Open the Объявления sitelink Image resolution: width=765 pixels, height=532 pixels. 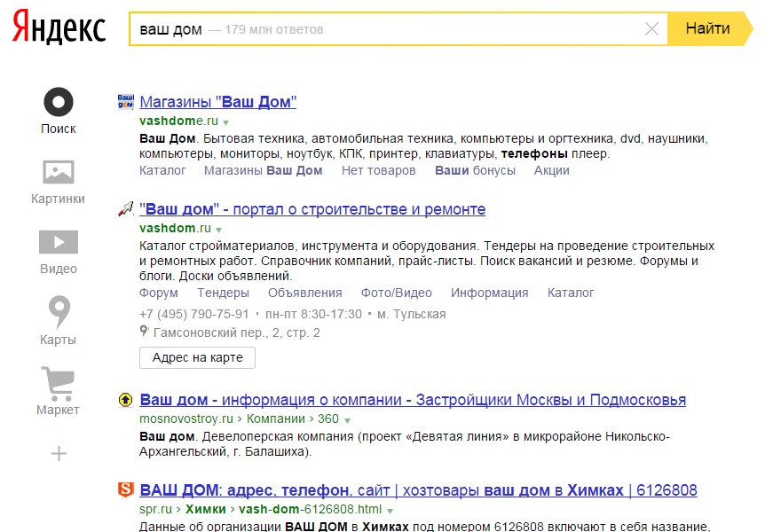point(305,293)
